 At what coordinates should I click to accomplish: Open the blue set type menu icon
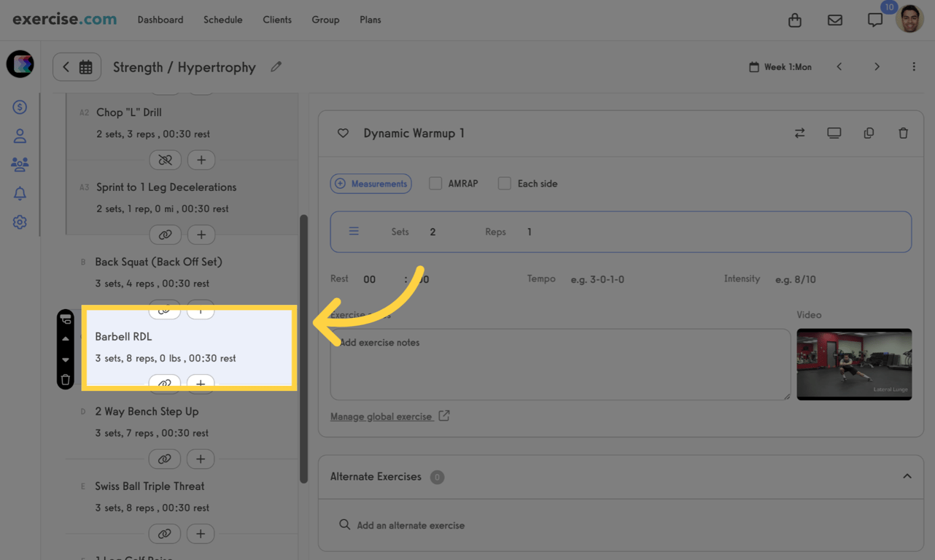[354, 230]
